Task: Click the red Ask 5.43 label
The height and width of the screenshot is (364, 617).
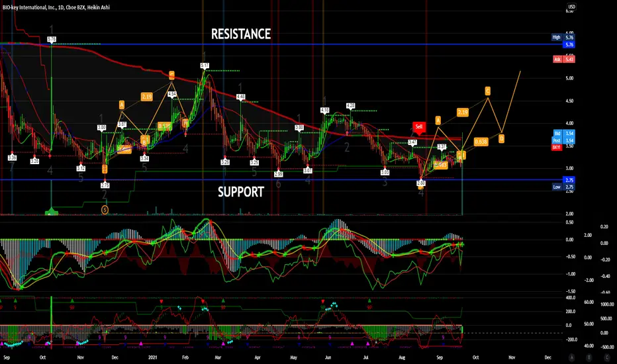Action: (x=564, y=59)
